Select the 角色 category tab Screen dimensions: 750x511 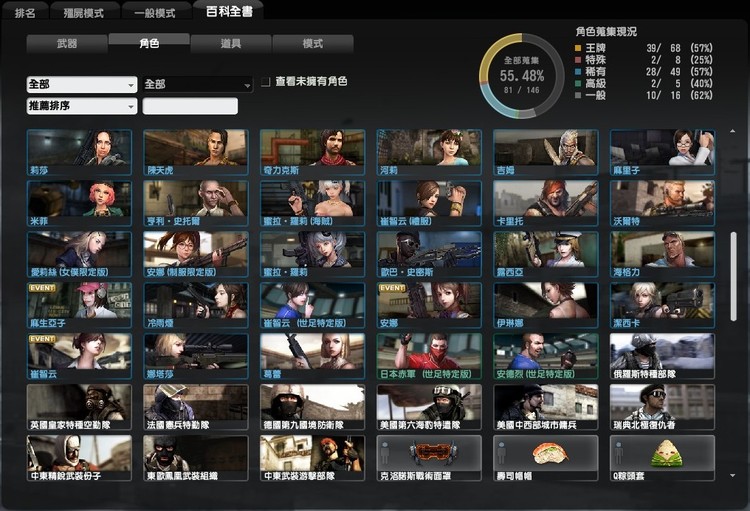click(149, 43)
